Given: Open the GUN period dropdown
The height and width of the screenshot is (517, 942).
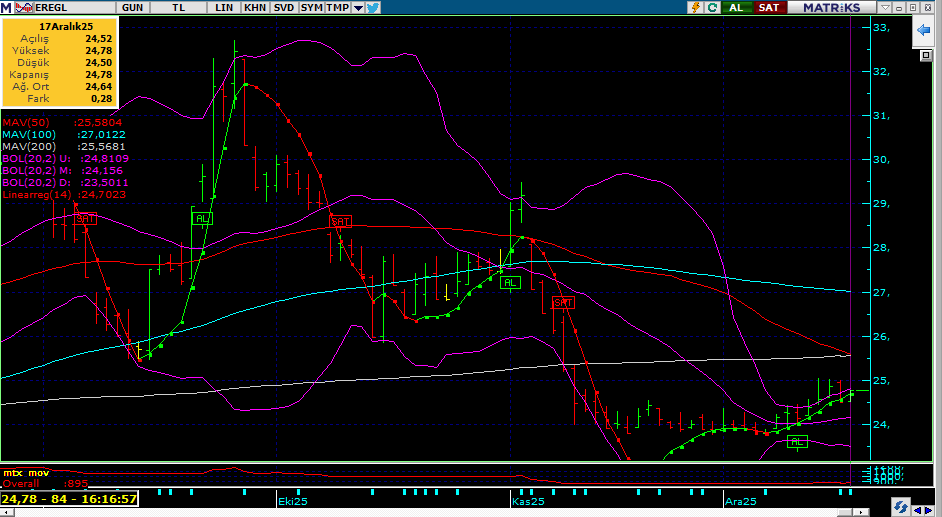Looking at the screenshot, I should (132, 7).
